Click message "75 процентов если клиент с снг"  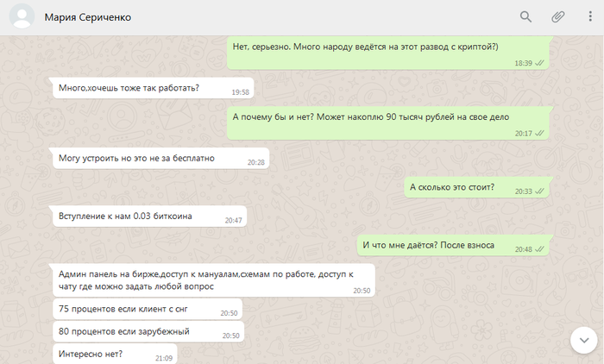coord(148,309)
